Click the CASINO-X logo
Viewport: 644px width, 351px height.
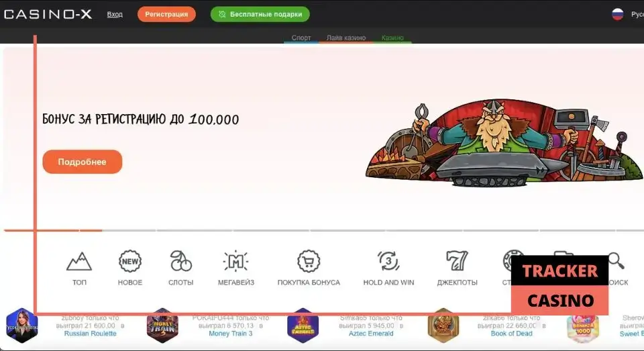[48, 14]
